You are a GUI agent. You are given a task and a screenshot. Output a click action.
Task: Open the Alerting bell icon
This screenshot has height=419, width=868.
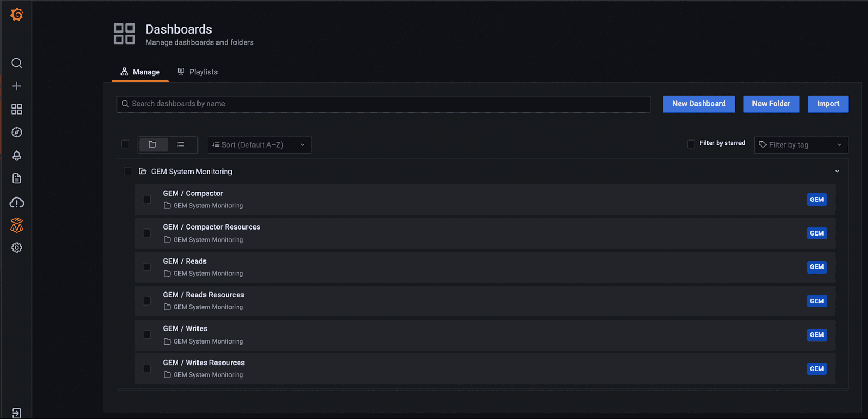17,156
